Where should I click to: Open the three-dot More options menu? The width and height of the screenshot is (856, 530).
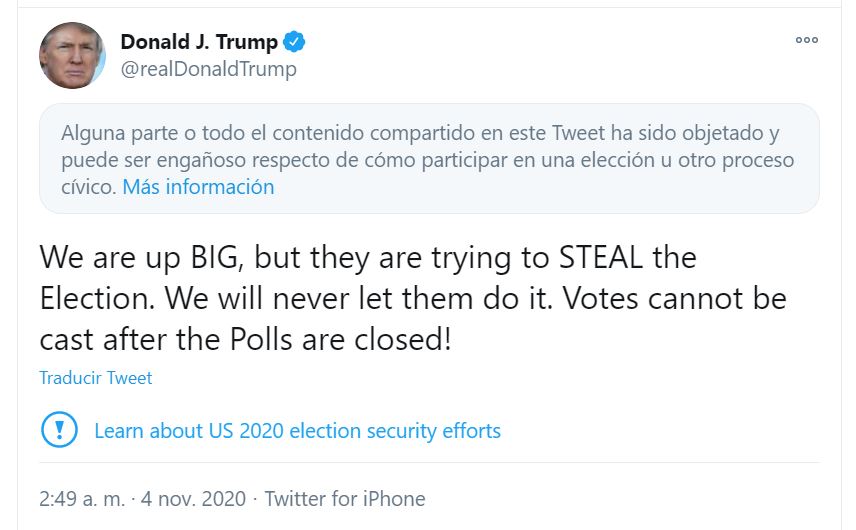(x=806, y=41)
